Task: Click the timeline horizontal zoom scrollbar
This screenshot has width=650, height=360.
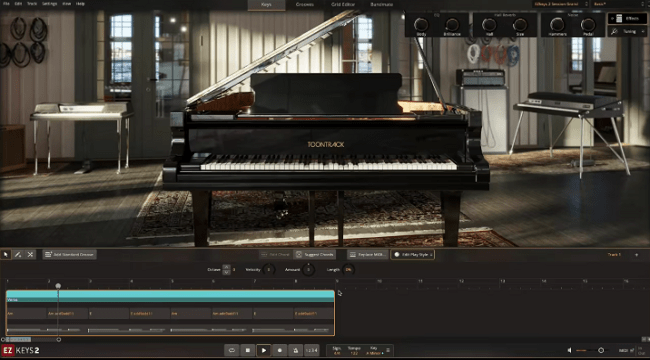Action: 30,340
